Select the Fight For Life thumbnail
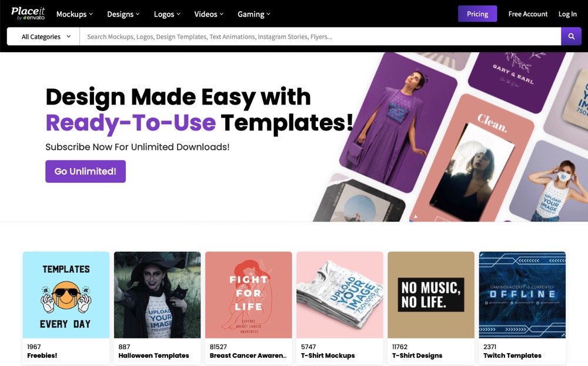Image resolution: width=588 pixels, height=366 pixels. 249,295
